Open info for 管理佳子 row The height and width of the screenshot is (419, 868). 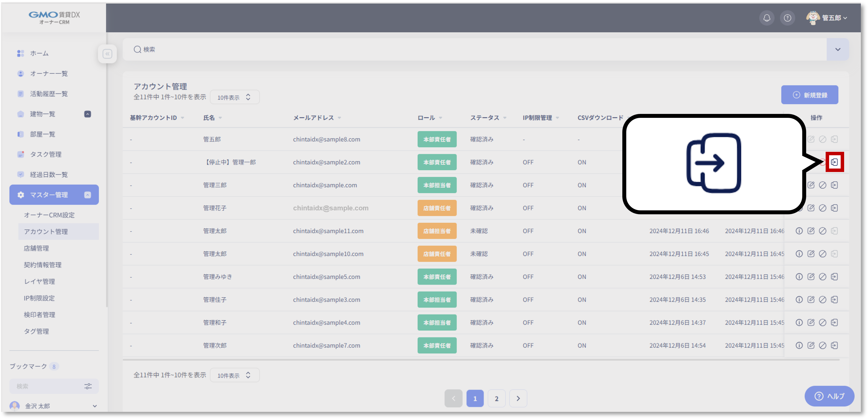(799, 300)
